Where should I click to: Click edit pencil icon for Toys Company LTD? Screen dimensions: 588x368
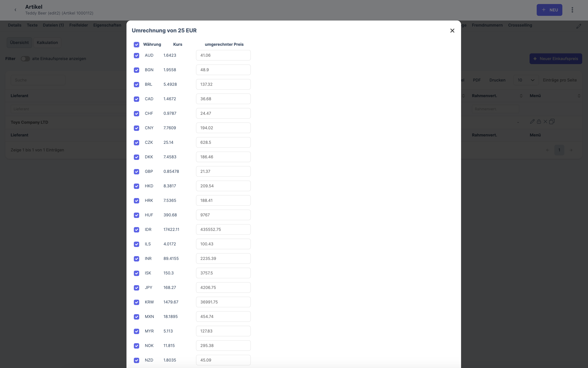(x=532, y=121)
